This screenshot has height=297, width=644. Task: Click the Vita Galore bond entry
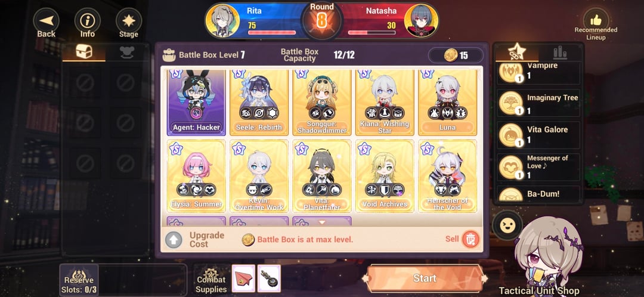click(538, 135)
